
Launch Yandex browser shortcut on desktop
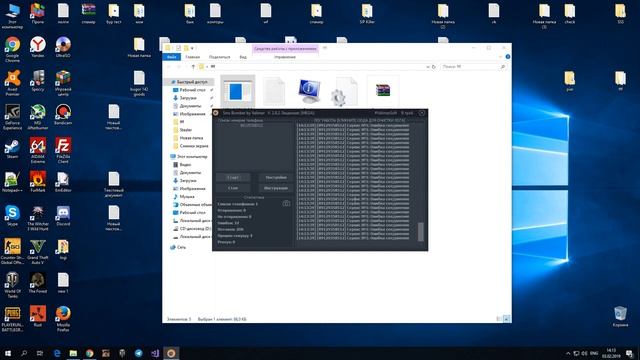(38, 47)
